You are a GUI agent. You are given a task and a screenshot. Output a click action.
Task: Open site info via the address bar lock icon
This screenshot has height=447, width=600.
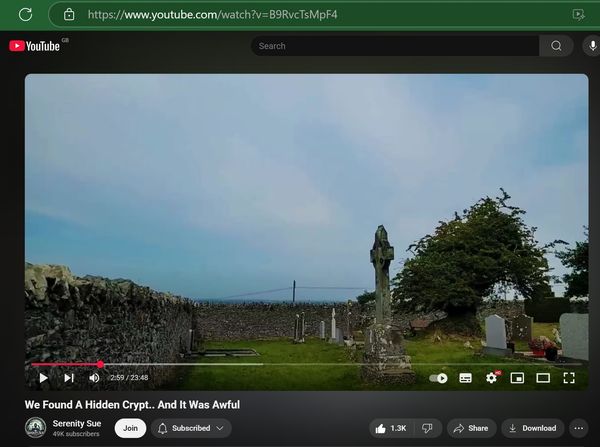(69, 15)
